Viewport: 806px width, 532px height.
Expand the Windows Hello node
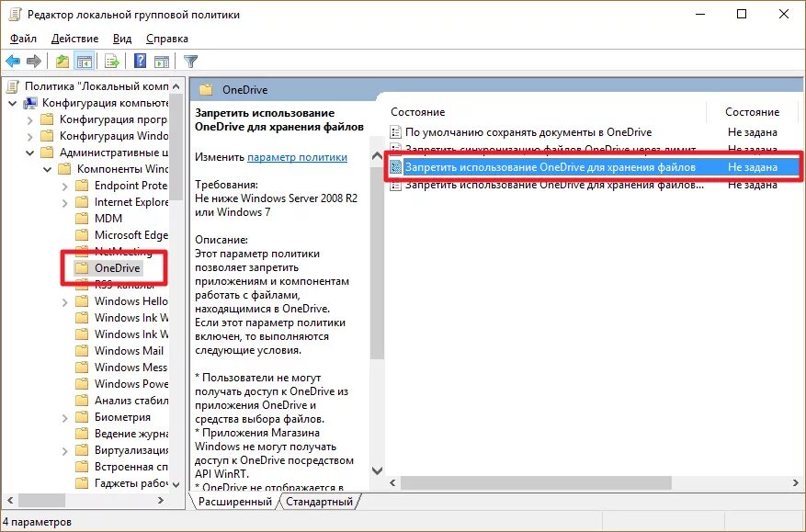coord(64,301)
